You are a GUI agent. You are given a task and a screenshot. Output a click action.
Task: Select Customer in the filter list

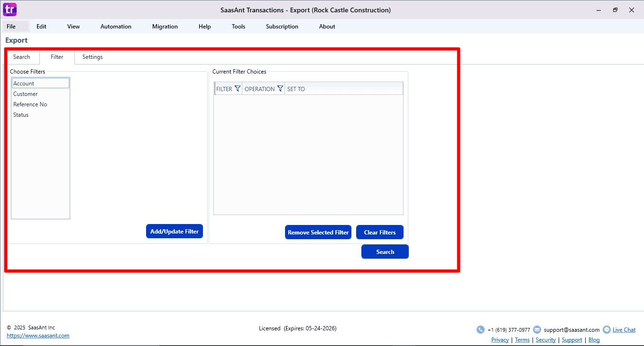point(26,94)
